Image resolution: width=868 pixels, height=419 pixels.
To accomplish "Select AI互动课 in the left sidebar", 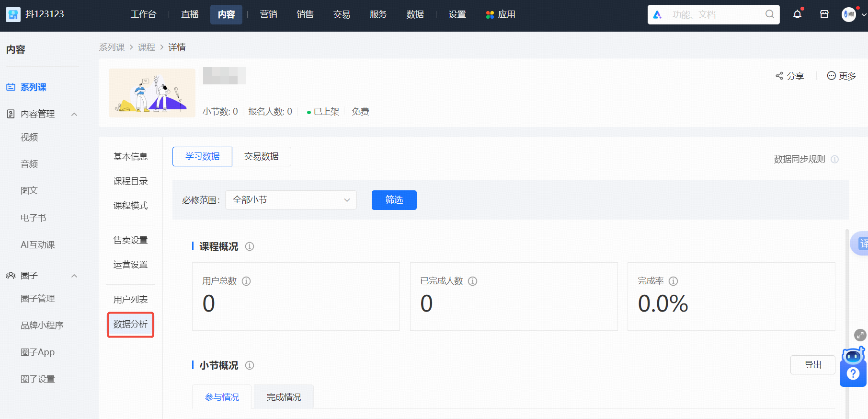I will pyautogui.click(x=38, y=244).
